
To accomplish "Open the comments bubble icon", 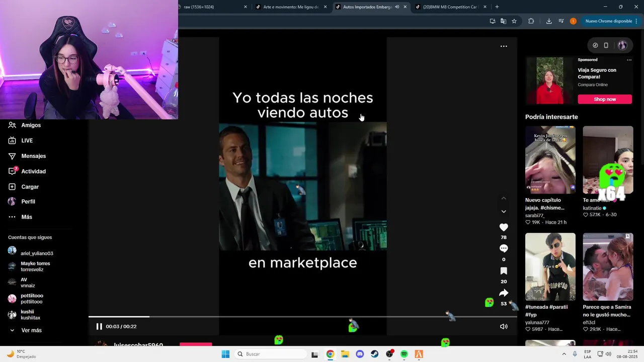I will tap(504, 248).
